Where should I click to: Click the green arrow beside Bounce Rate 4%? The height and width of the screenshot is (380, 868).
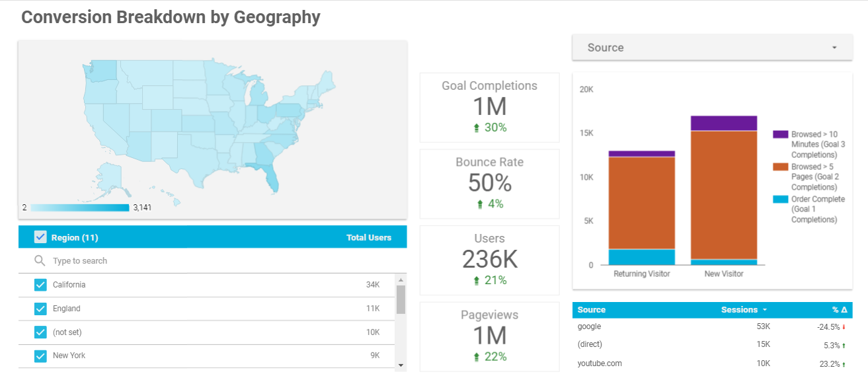480,205
